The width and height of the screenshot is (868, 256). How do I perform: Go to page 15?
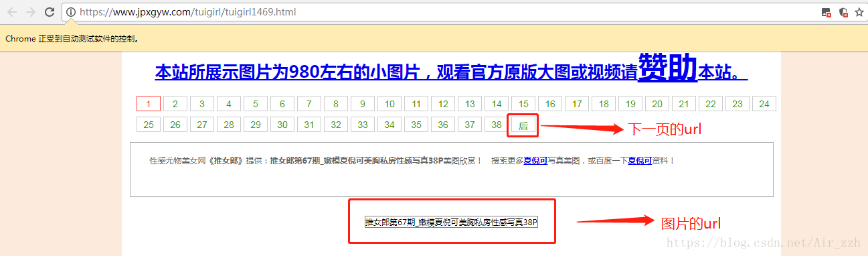coord(523,104)
